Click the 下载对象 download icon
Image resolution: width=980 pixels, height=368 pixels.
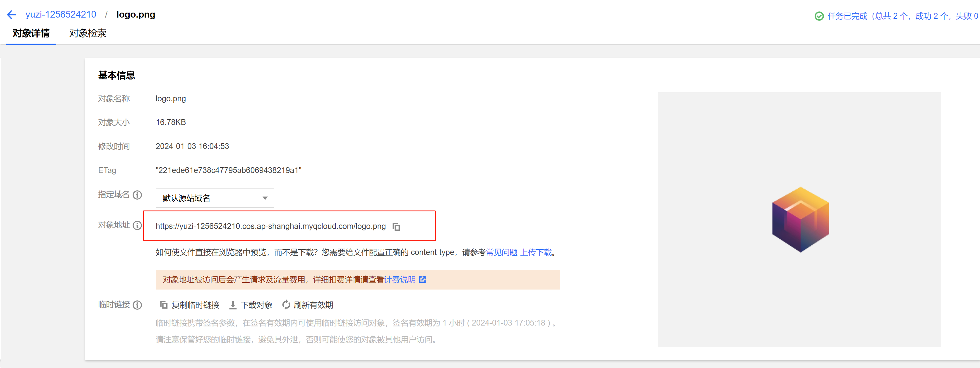click(x=233, y=305)
